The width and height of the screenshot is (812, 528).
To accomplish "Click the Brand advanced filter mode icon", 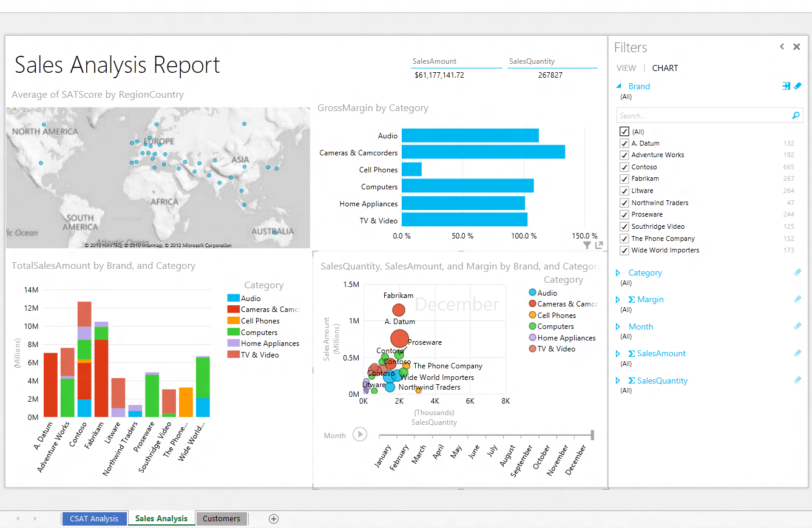I will tap(786, 86).
